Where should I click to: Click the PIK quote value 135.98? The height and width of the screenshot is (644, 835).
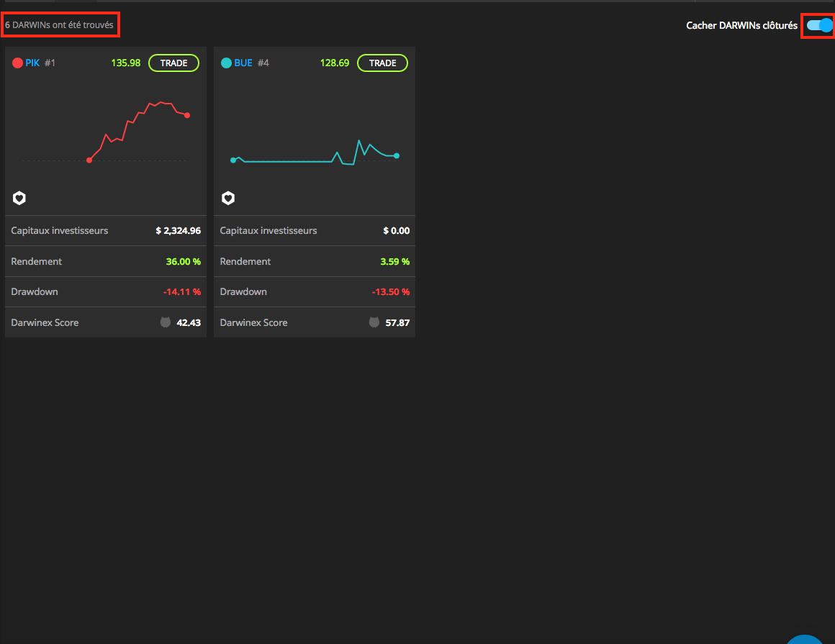(126, 63)
